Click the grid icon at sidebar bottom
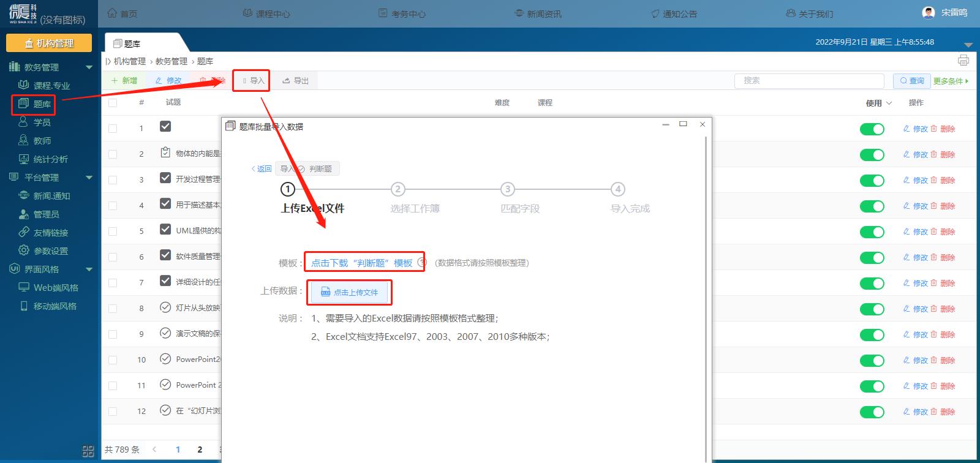 point(88,451)
